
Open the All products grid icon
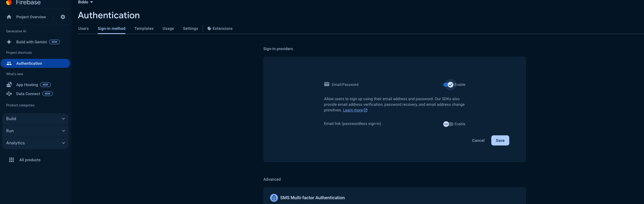click(x=12, y=160)
